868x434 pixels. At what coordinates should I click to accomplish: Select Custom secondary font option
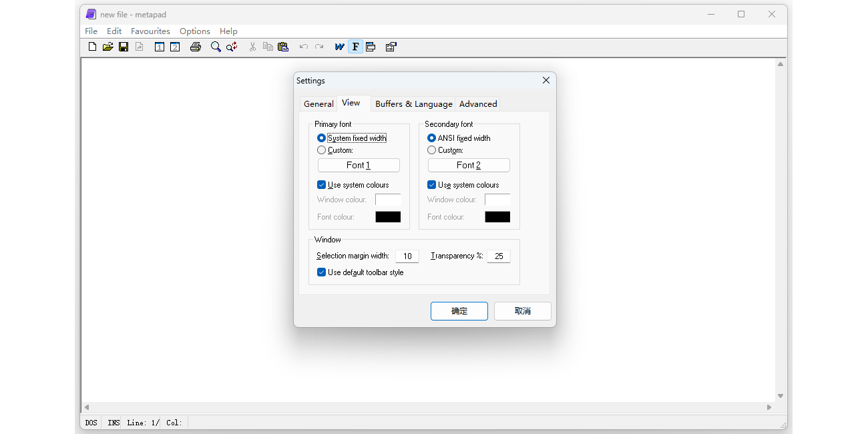[445, 150]
